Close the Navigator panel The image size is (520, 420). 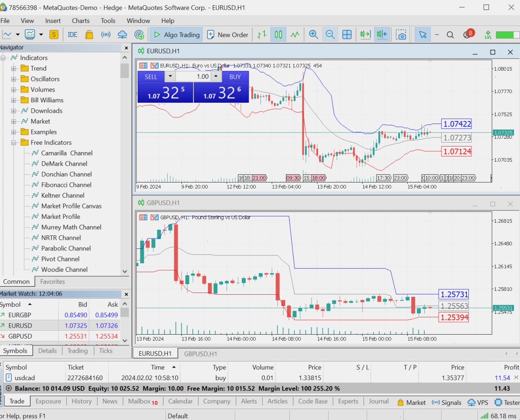[x=126, y=48]
